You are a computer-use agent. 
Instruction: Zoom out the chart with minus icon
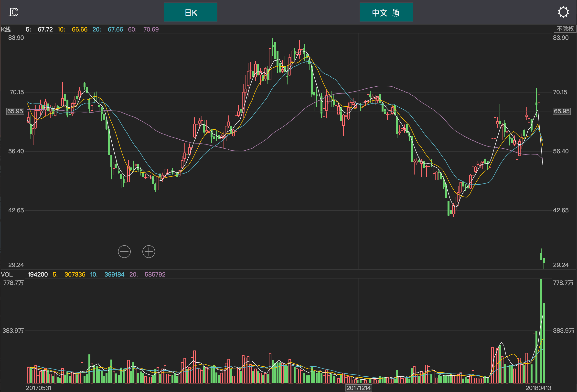(124, 252)
